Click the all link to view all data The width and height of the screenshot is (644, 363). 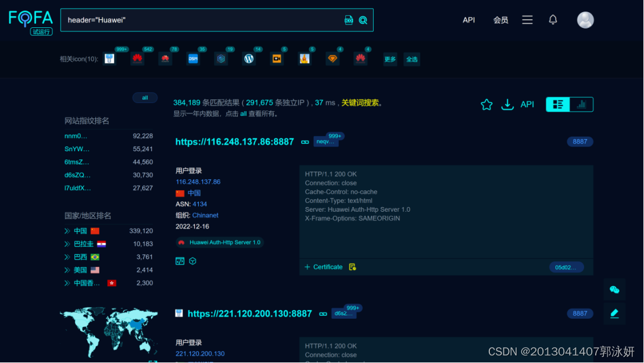point(243,114)
